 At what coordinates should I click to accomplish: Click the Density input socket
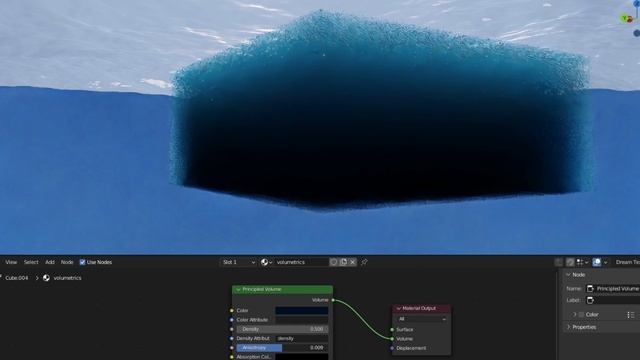tap(232, 329)
